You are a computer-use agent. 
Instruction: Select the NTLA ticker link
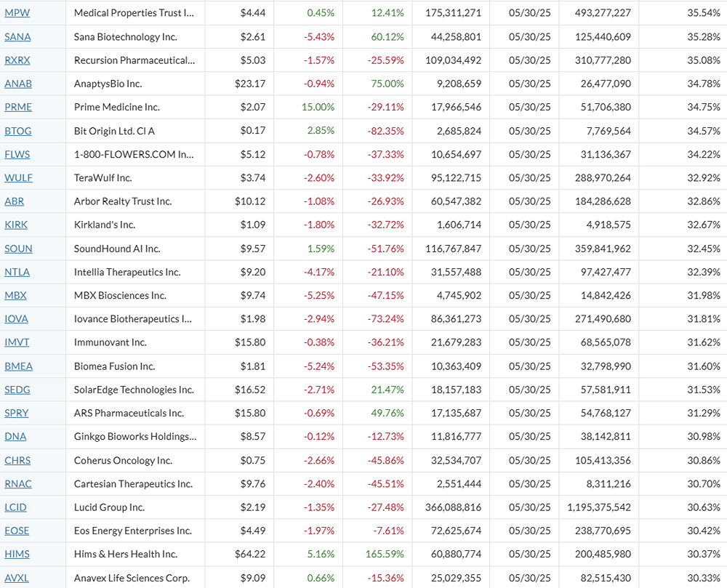point(17,272)
